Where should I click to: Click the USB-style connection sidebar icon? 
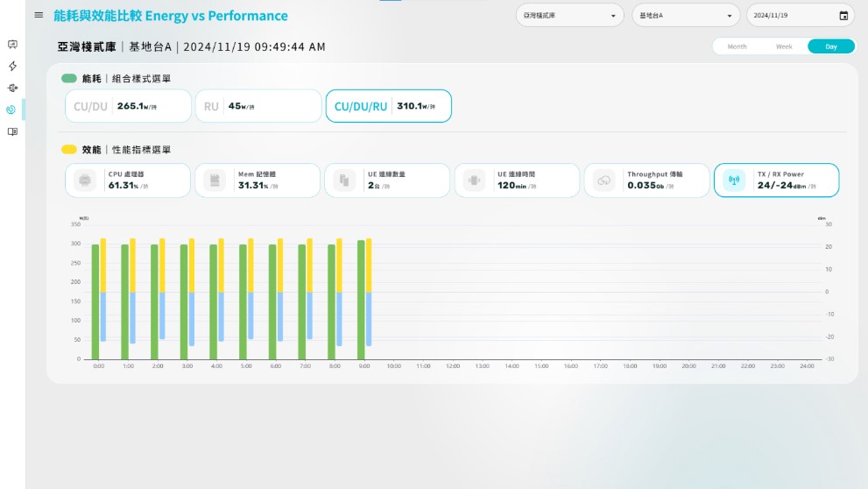(12, 88)
